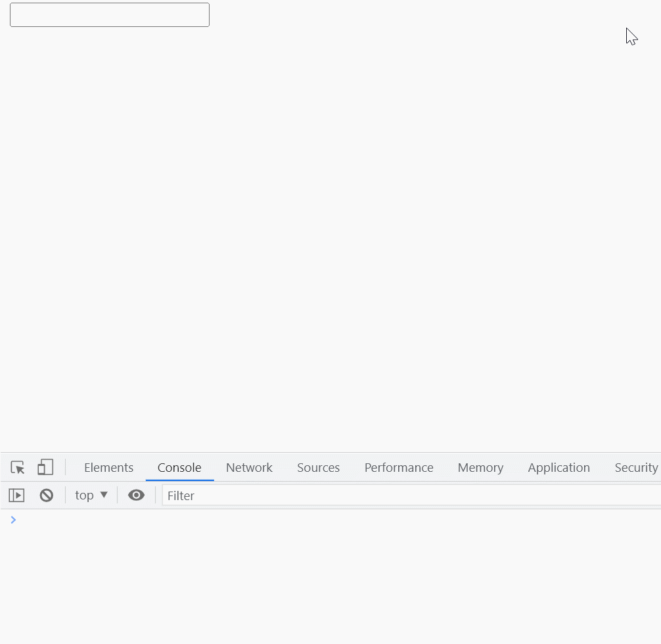Click the empty text input on the page
The height and width of the screenshot is (644, 661).
point(110,14)
